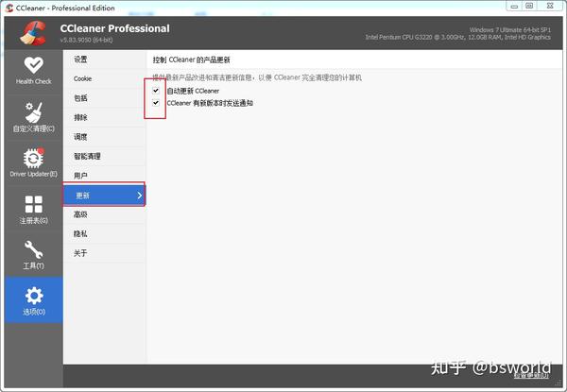Open the 高级 options section
Viewport: 567px width, 392px height.
click(x=105, y=214)
